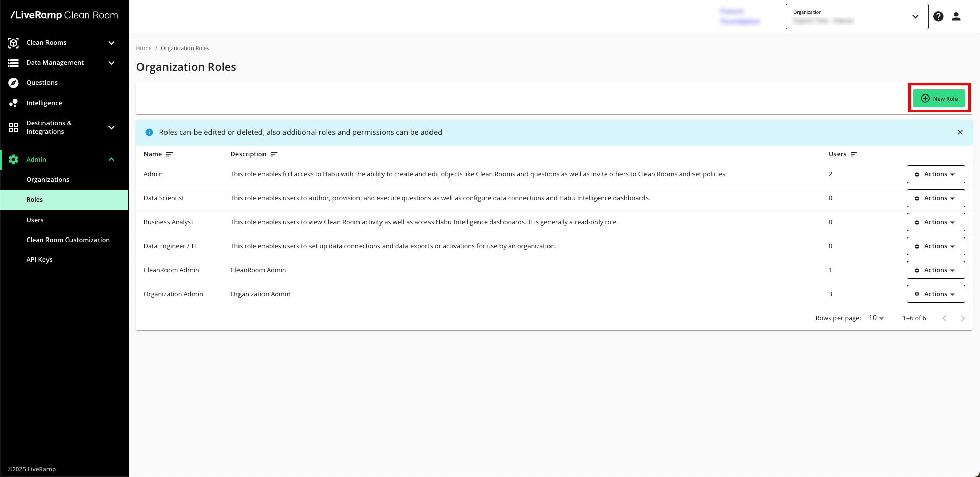Go to the next page arrow

(963, 318)
